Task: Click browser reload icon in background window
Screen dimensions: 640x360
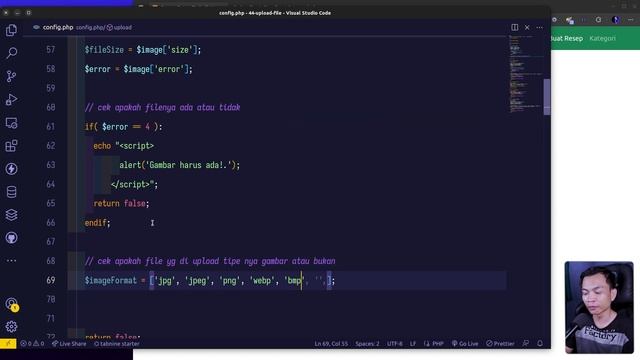Action: coord(598,20)
